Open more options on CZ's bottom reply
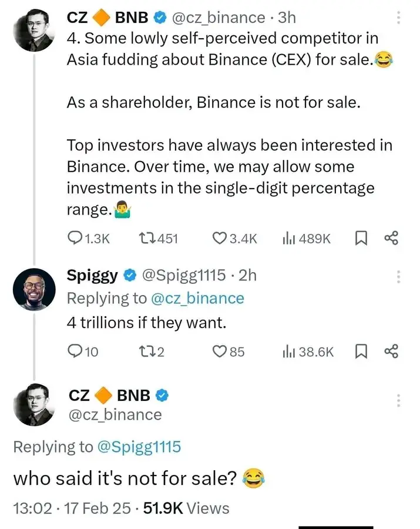Screen dimensions: 420x529 (x=399, y=401)
